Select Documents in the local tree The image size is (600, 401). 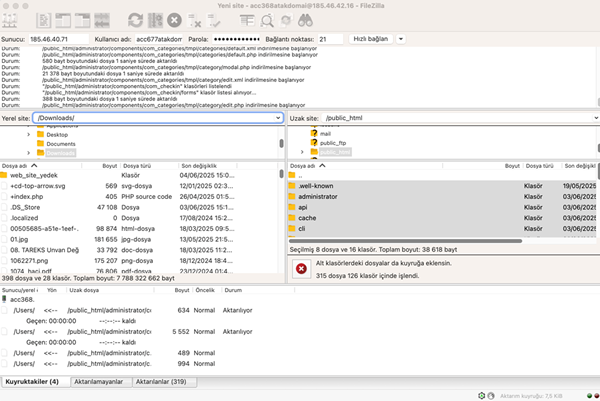click(61, 144)
